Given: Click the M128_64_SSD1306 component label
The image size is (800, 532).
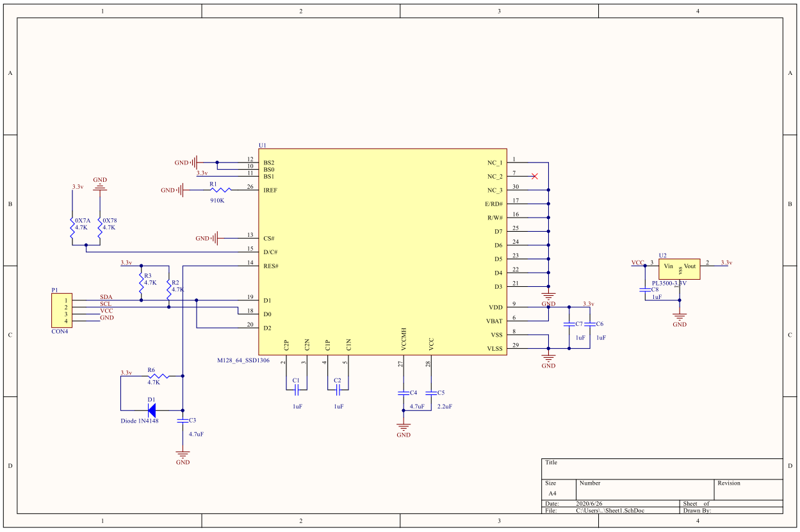Looking at the screenshot, I should [243, 360].
